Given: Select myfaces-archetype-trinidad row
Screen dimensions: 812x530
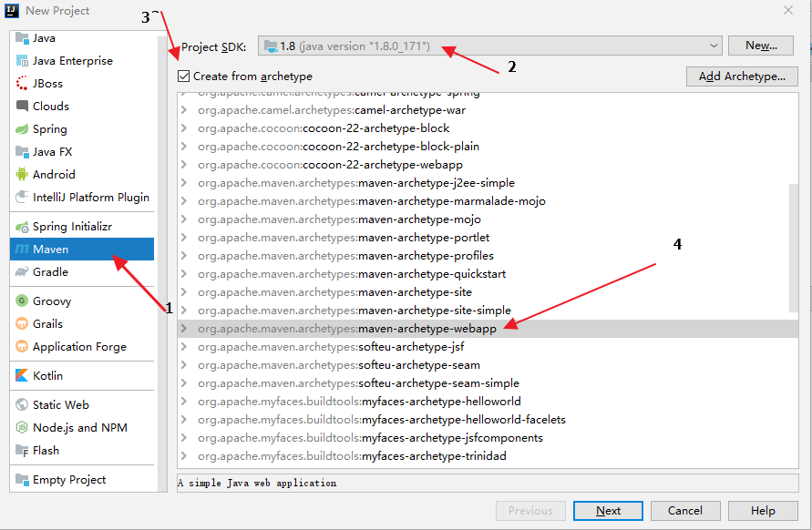Looking at the screenshot, I should click(x=488, y=455).
